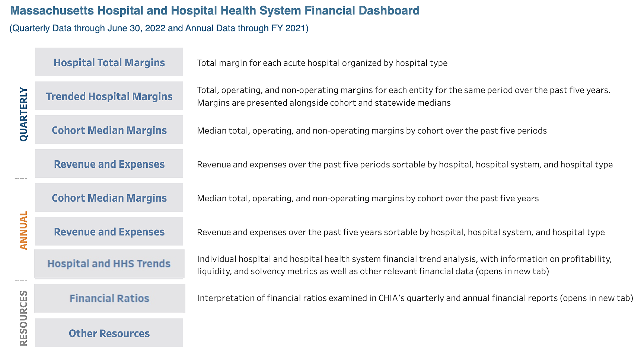644x356 pixels.
Task: Open the Hospital Total Margins view
Action: [x=109, y=62]
